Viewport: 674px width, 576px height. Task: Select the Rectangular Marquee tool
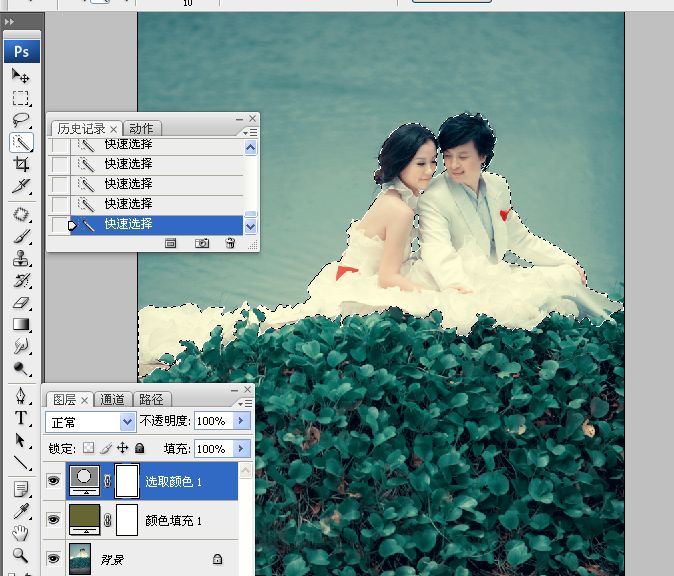point(20,98)
